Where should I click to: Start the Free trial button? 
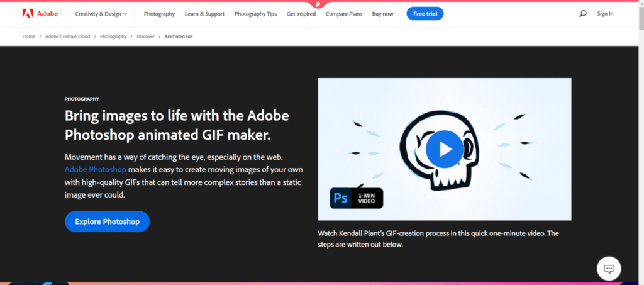pos(425,13)
